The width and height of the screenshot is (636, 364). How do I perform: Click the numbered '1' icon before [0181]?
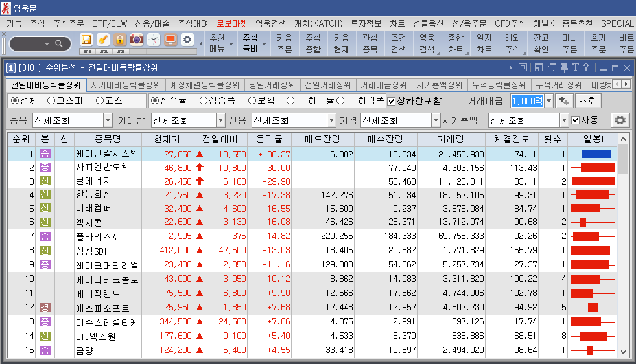[11, 68]
